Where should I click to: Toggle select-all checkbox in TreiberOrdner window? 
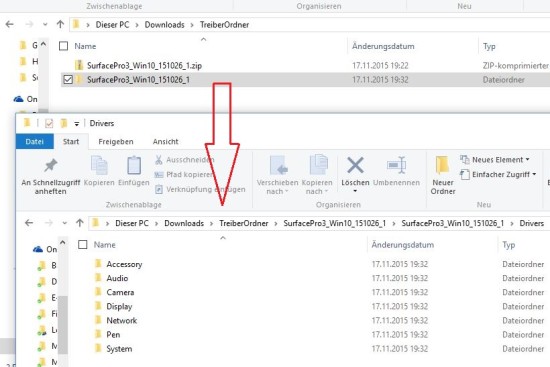63,46
